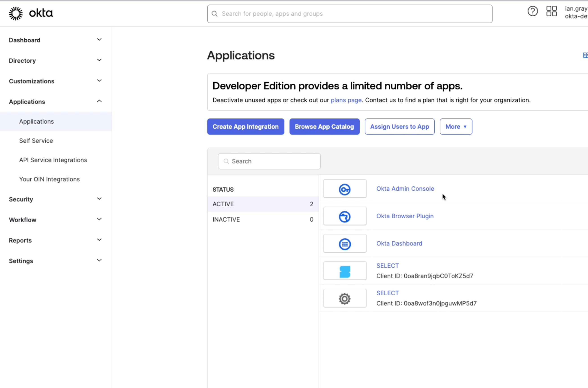Click the Security label in sidebar

click(x=21, y=199)
